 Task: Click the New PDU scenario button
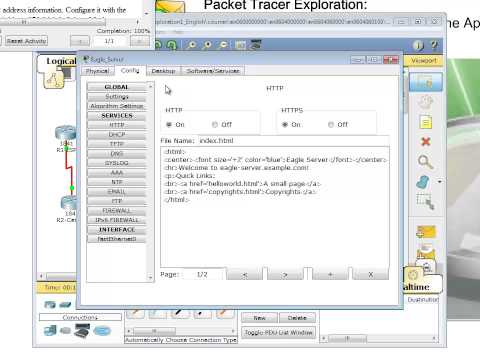[259, 318]
